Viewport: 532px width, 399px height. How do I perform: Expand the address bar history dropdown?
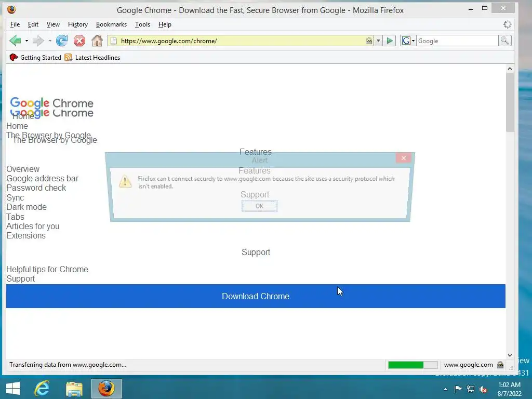coord(378,41)
